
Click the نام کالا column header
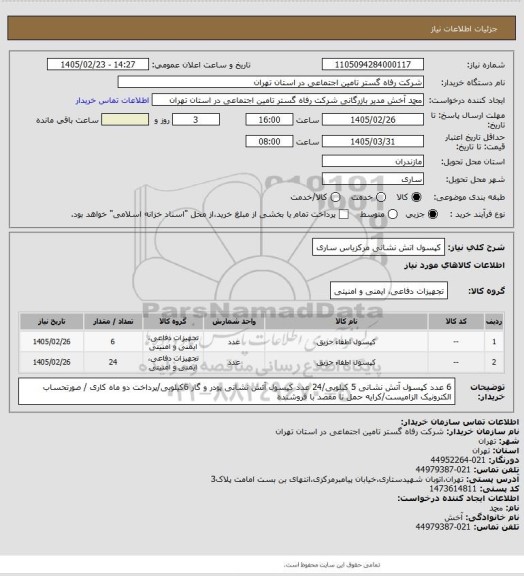[346, 322]
